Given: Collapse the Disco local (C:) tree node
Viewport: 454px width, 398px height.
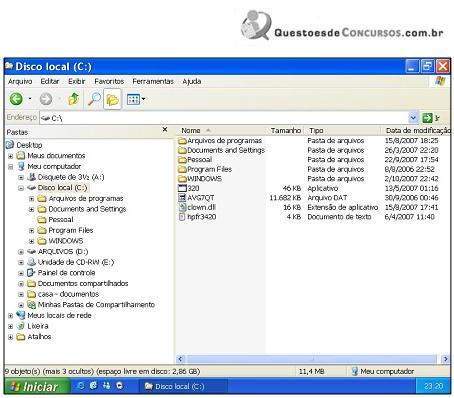Looking at the screenshot, I should point(21,188).
